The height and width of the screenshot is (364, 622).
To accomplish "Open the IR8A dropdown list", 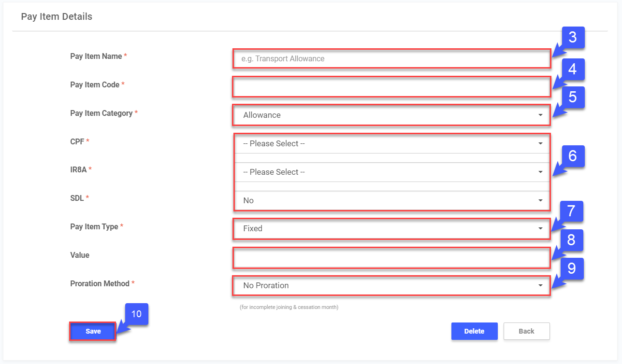I will (391, 172).
